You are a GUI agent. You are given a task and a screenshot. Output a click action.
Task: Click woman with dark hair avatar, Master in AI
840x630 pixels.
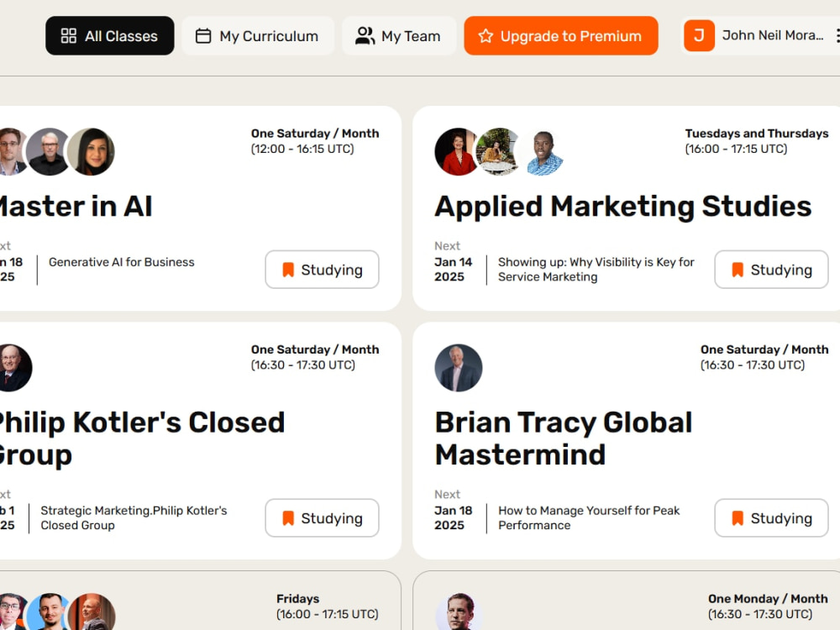[x=91, y=151]
